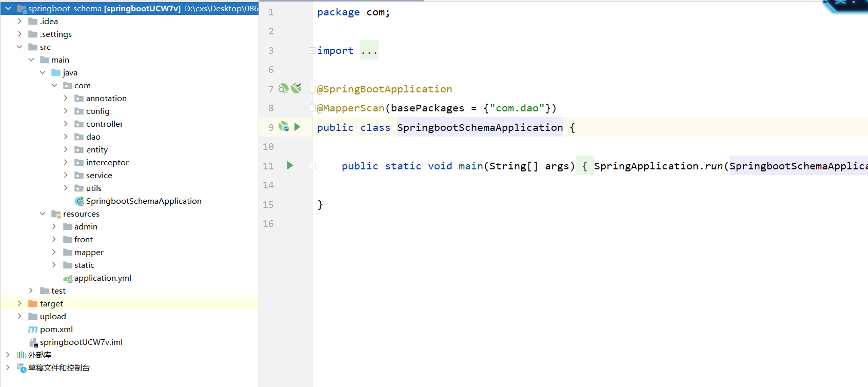Click the upload folder icon
This screenshot has width=868, height=387.
(x=33, y=317)
